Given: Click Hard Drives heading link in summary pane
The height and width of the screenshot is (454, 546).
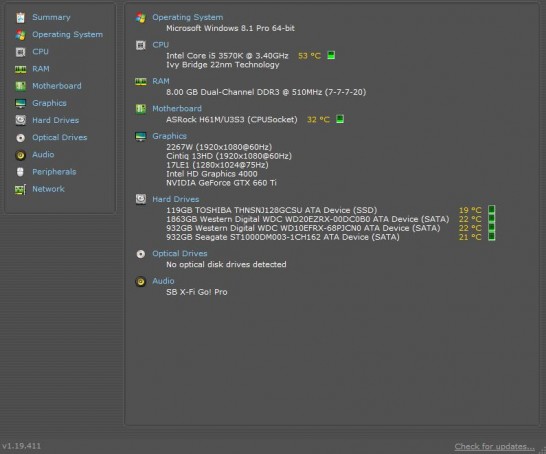Looking at the screenshot, I should coord(176,199).
